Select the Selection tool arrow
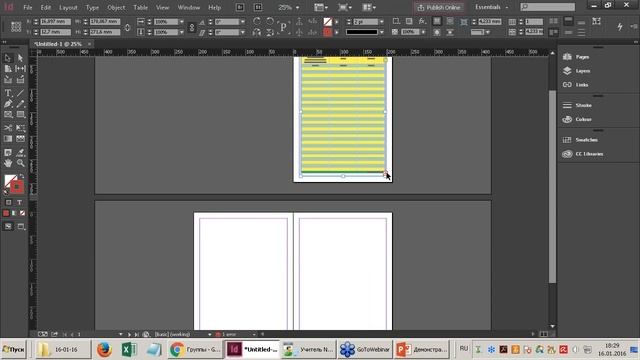640x360 pixels. click(8, 58)
